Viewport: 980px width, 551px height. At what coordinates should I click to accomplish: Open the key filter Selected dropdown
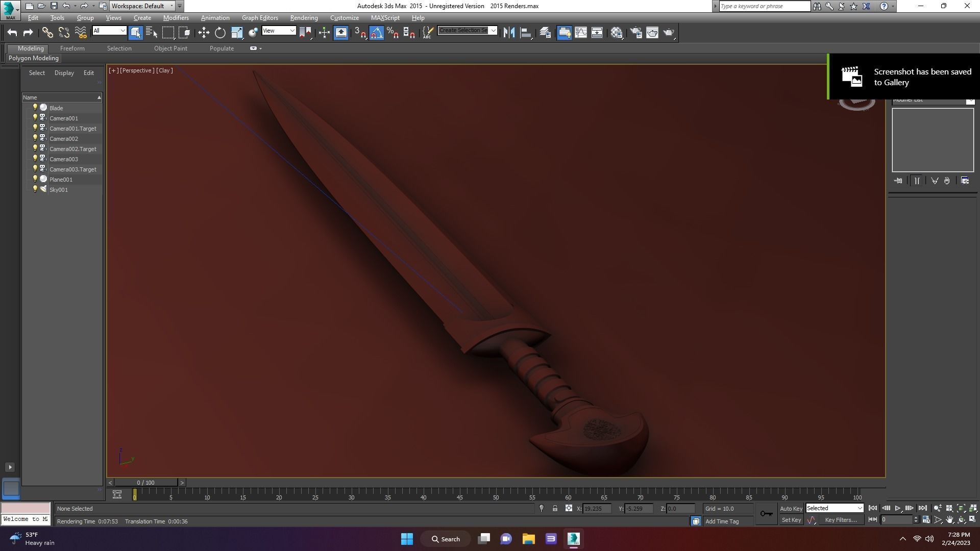point(835,508)
